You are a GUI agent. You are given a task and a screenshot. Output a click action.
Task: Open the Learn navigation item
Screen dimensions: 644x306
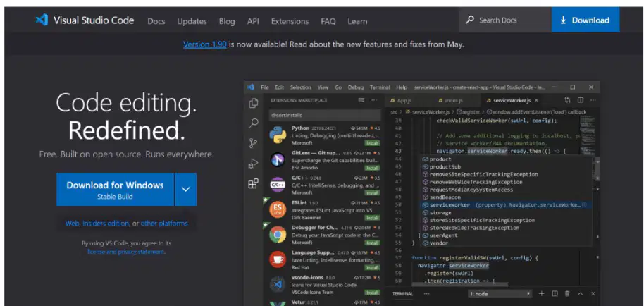pos(357,21)
